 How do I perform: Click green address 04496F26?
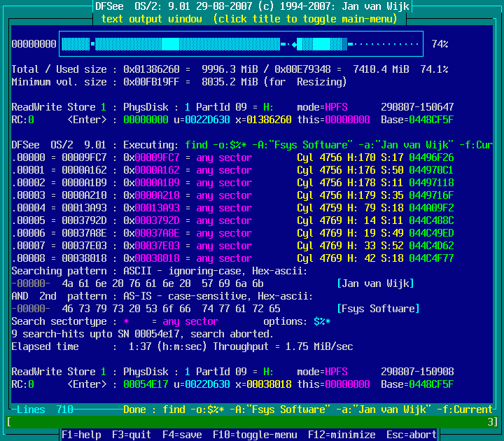coord(431,157)
